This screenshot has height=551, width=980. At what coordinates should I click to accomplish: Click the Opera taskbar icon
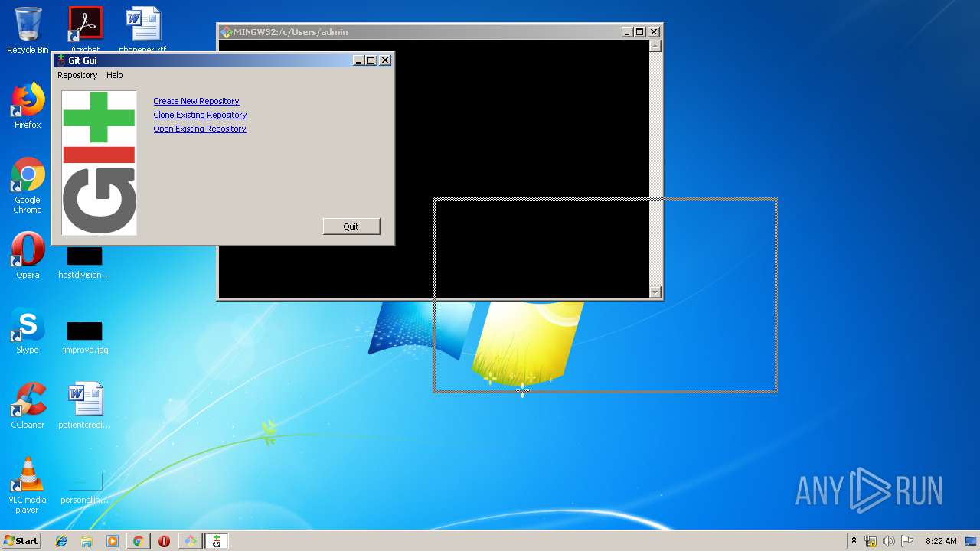tap(164, 541)
